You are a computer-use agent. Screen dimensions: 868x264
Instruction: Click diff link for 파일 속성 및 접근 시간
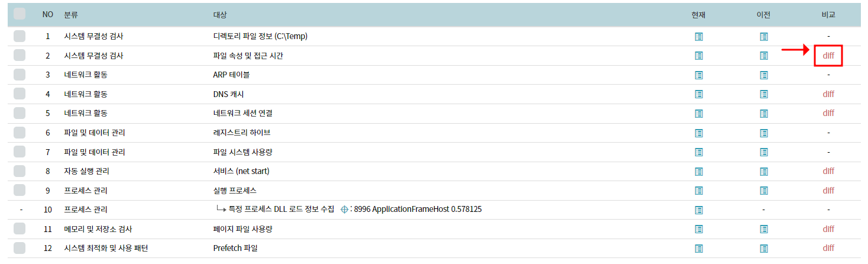tap(828, 56)
